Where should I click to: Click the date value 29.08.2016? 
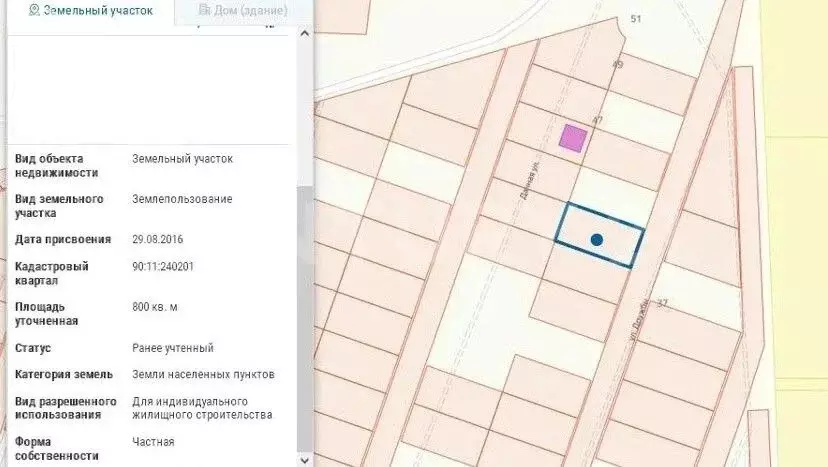(158, 240)
